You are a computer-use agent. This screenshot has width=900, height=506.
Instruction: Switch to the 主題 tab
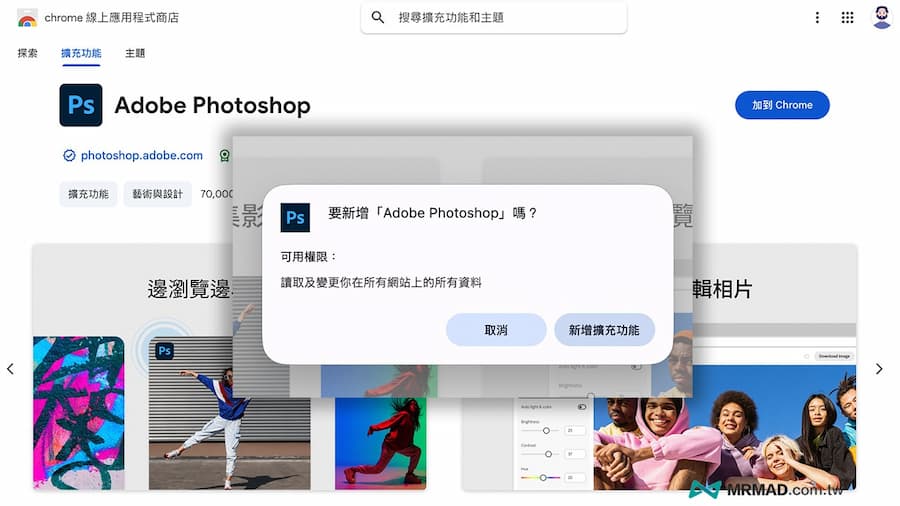(x=135, y=53)
